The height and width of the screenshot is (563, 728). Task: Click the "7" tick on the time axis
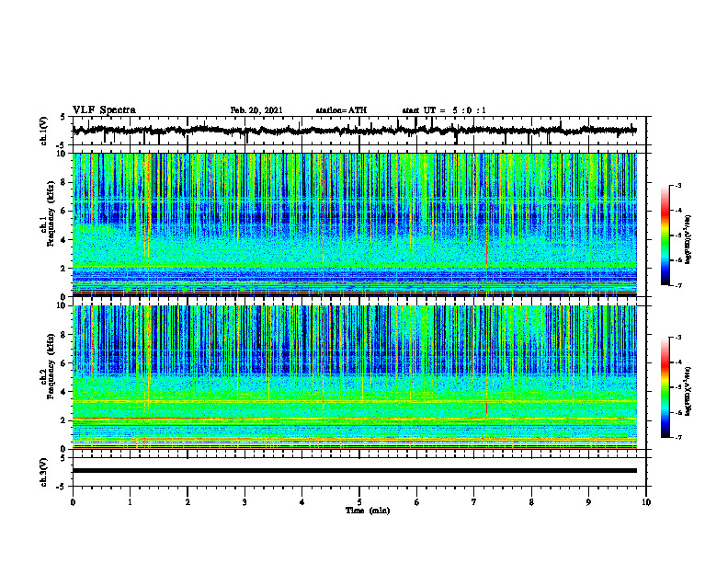pos(474,502)
